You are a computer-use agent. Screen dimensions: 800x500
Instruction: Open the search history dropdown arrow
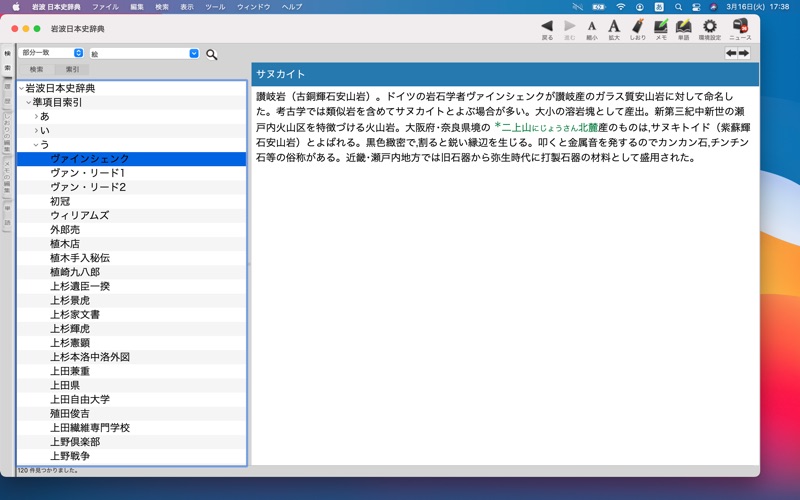pos(194,53)
